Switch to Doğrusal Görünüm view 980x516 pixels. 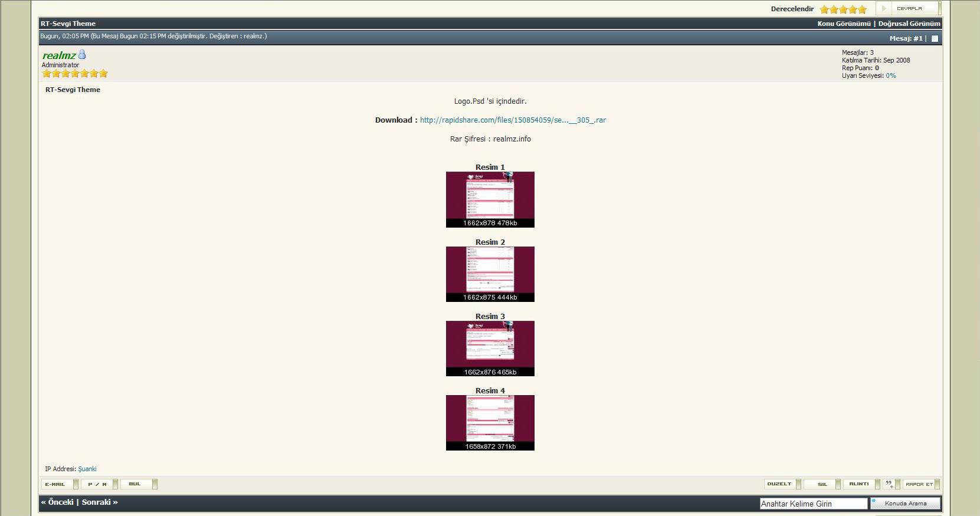point(909,24)
